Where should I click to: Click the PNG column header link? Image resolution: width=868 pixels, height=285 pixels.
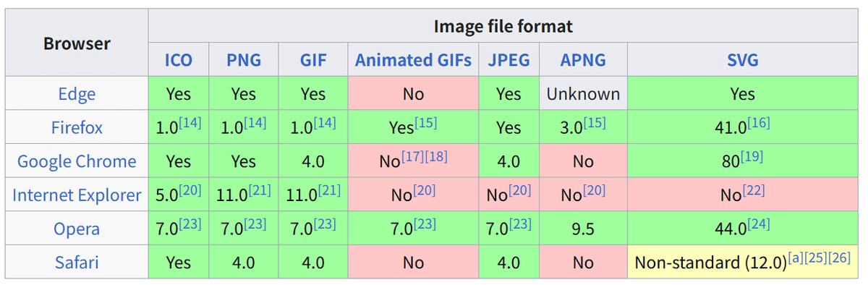tap(243, 60)
